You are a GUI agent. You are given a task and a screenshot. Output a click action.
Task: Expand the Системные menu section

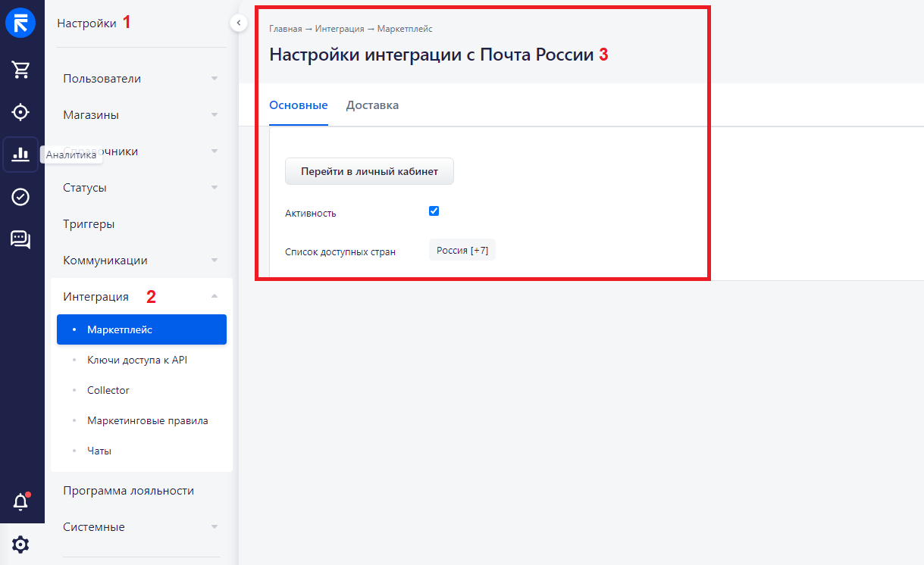(141, 527)
